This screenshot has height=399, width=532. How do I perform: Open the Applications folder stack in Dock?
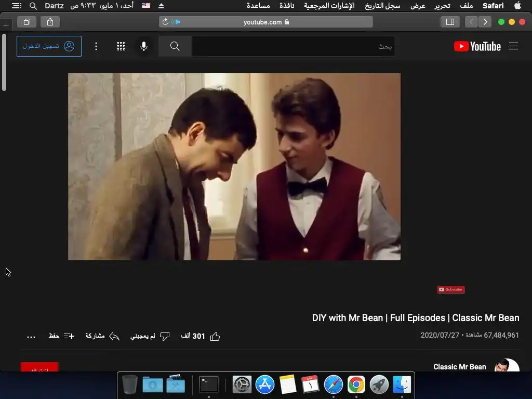pos(176,384)
